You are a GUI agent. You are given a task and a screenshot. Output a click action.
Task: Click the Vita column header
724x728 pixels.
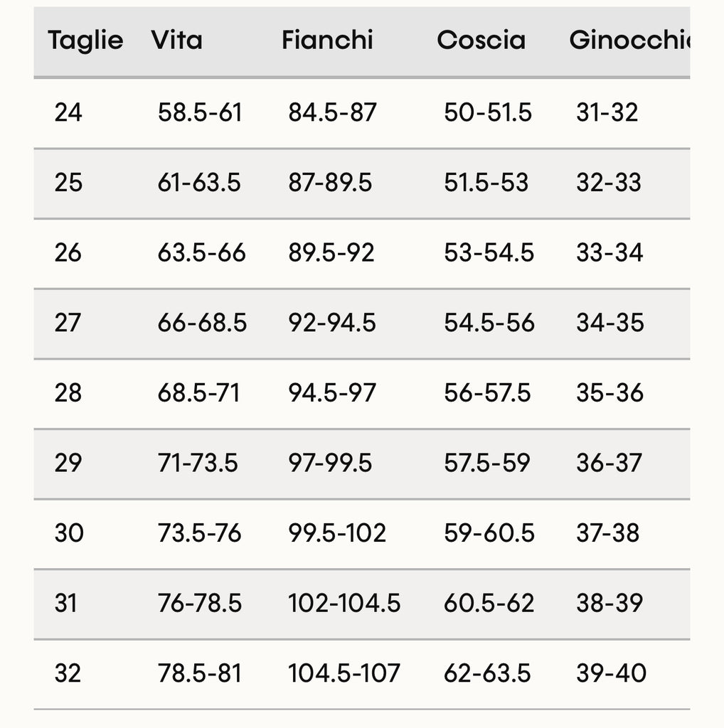point(176,41)
